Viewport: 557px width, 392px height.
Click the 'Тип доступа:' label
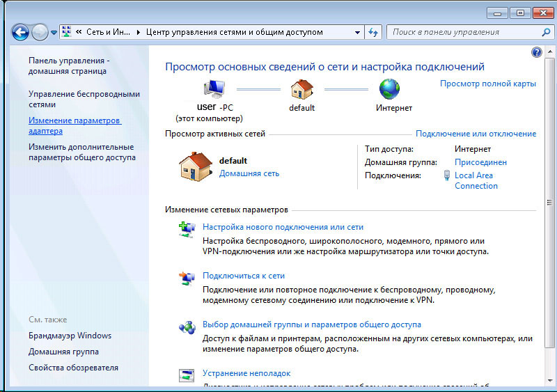tap(389, 149)
